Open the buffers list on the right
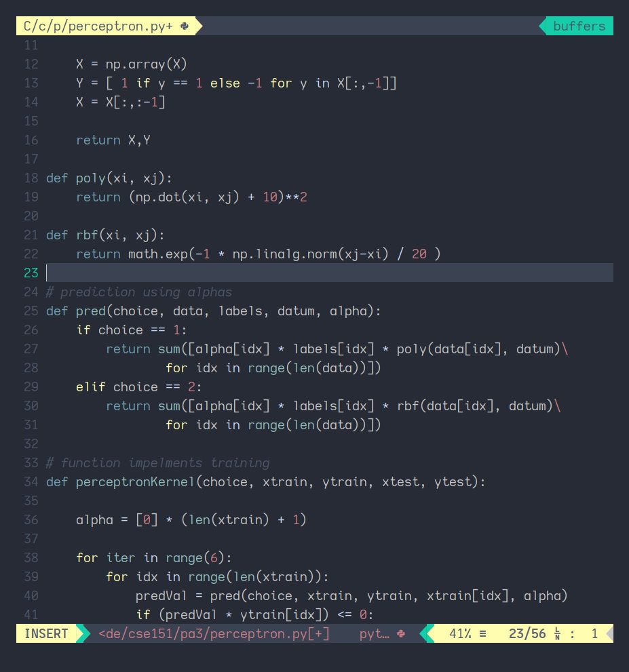 [579, 26]
